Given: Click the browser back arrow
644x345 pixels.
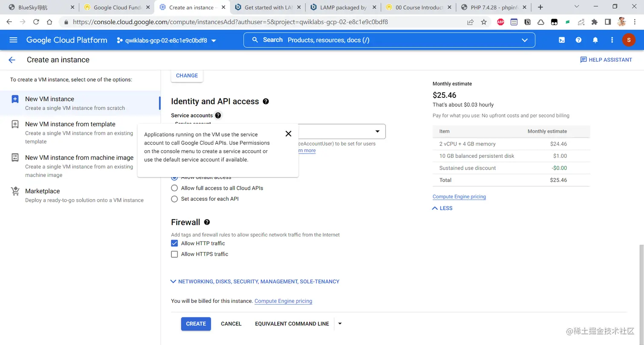Looking at the screenshot, I should tap(9, 22).
